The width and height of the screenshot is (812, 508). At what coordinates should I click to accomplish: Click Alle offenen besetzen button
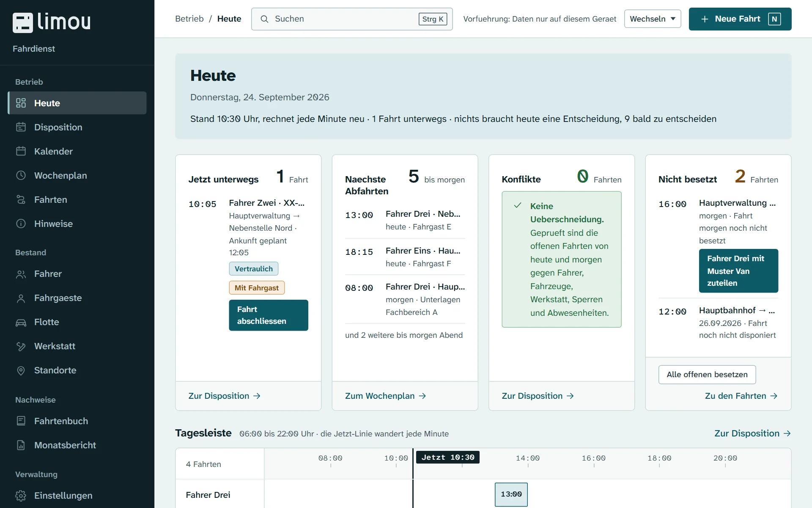[707, 375]
